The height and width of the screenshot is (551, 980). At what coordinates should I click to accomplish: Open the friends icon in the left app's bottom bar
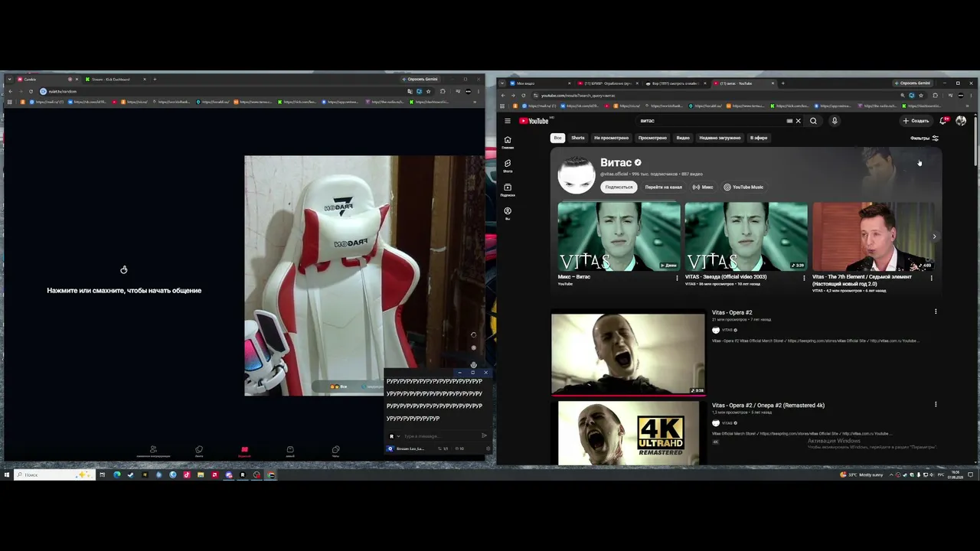point(153,451)
